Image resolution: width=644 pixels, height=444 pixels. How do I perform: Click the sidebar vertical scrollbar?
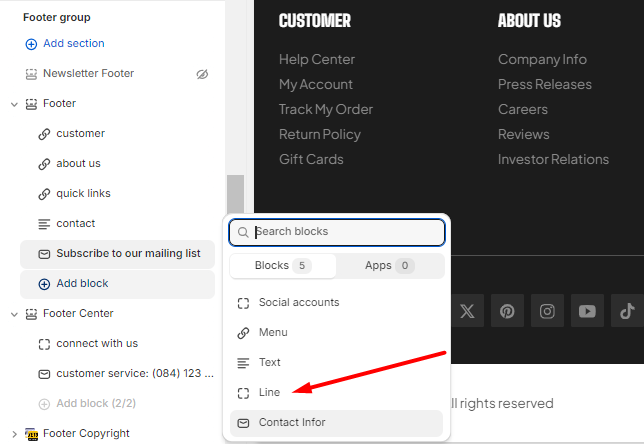tap(235, 200)
